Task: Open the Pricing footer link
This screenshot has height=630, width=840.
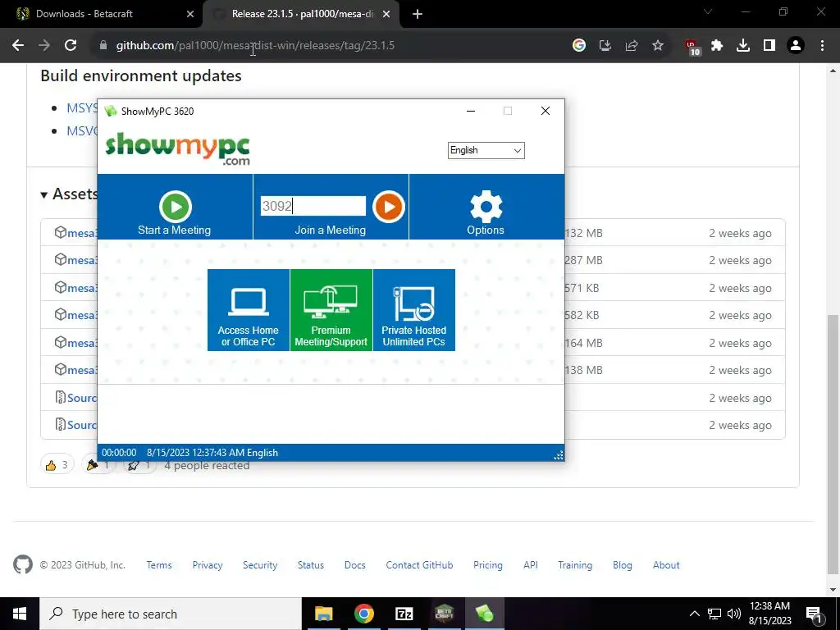Action: 488,565
